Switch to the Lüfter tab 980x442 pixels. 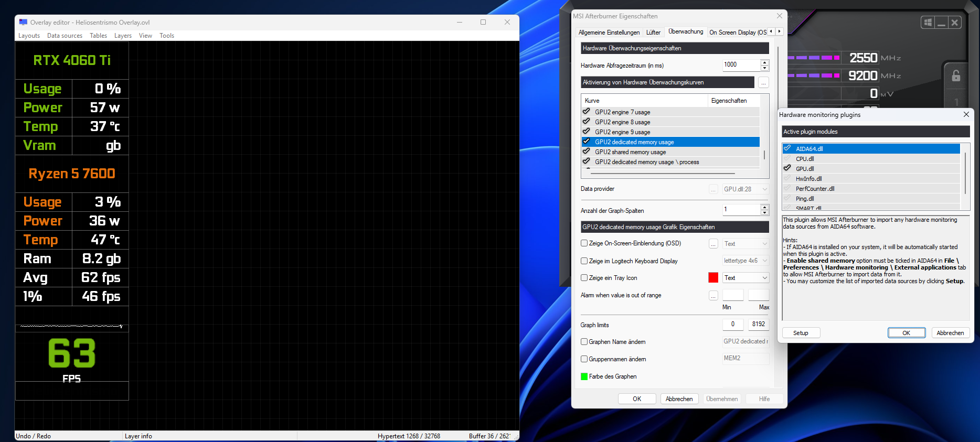coord(653,33)
